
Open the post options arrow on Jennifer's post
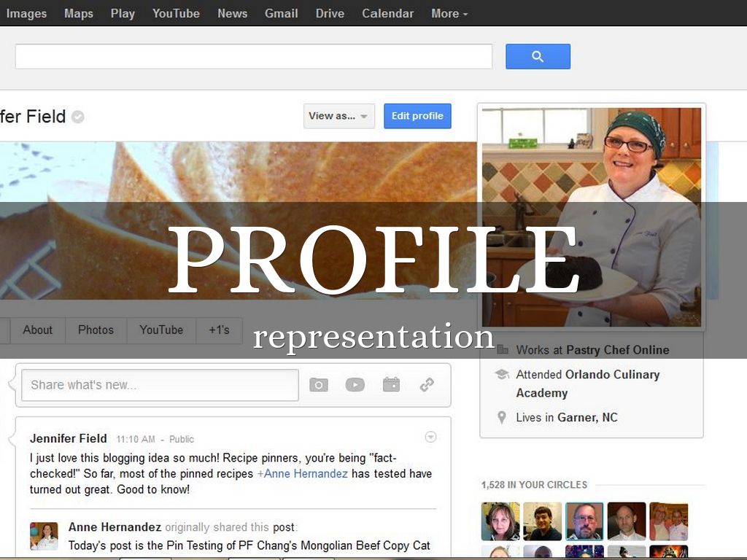430,437
